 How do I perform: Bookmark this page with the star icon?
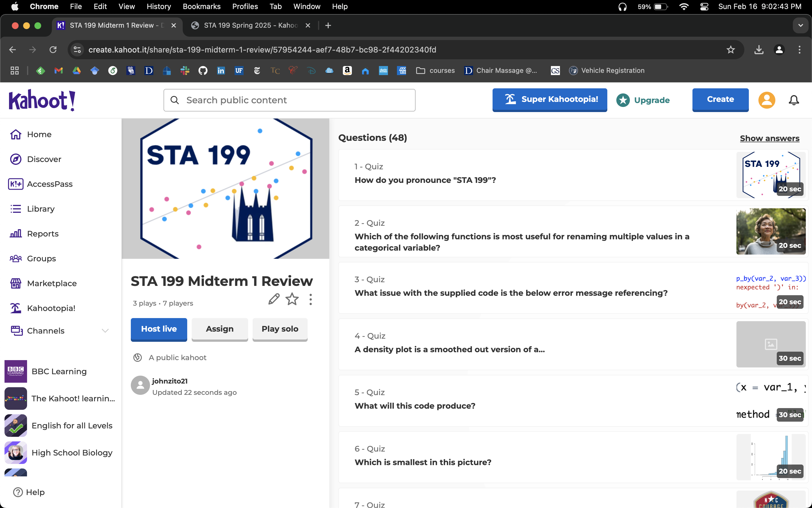coord(731,50)
